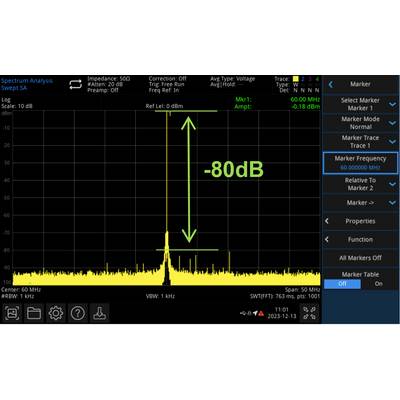Click the #Atten: 20 dB readout
Screen dimensions: 400x400
[x=105, y=85]
